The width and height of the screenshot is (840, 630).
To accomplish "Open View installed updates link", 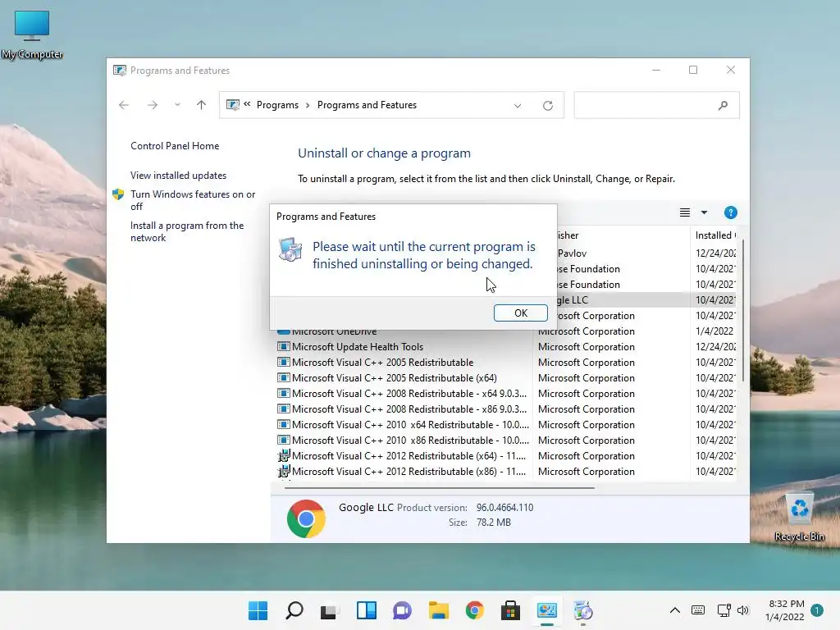I will 178,176.
